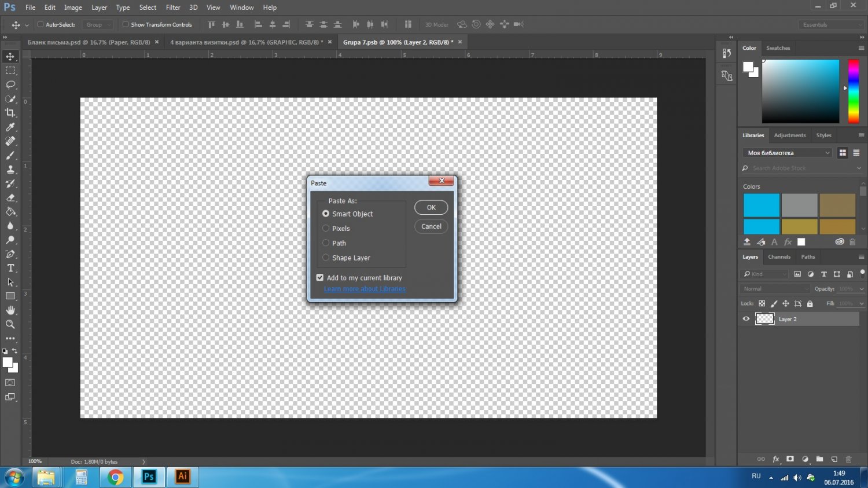Add a layer style with fx icon

click(776, 459)
